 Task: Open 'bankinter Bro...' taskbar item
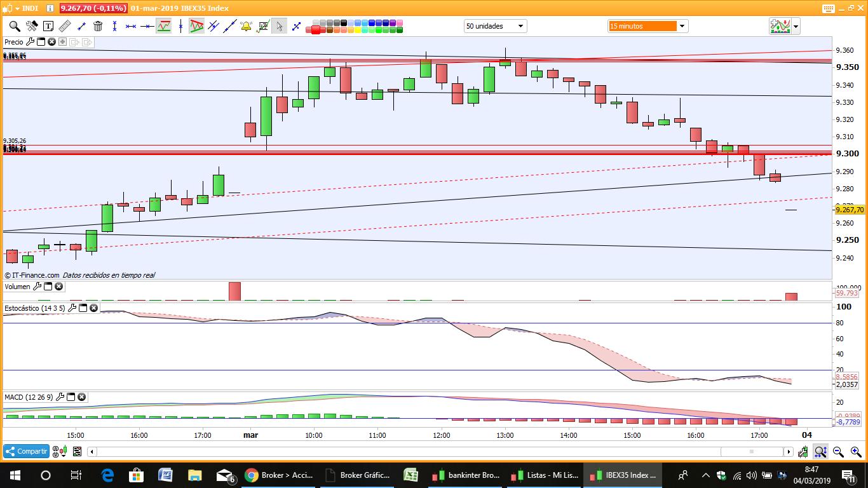[x=466, y=475]
